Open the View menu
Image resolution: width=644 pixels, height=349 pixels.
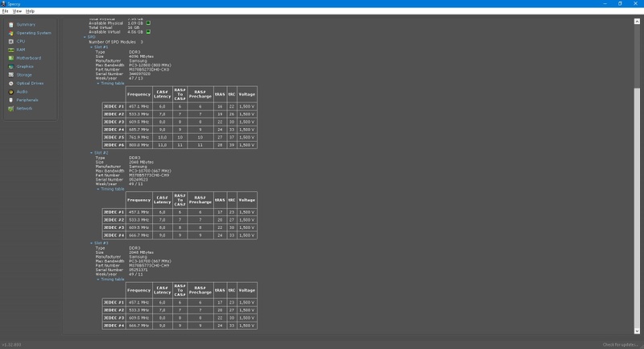17,11
